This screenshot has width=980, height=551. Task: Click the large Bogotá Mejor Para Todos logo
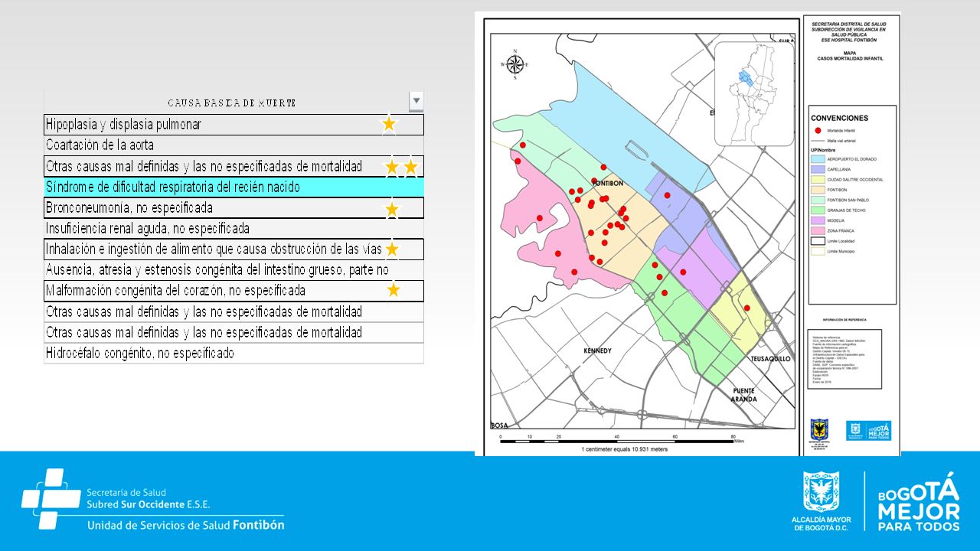tap(919, 502)
